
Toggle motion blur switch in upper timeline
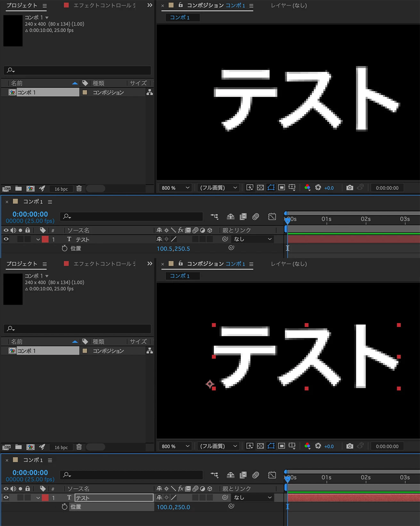pyautogui.click(x=256, y=217)
